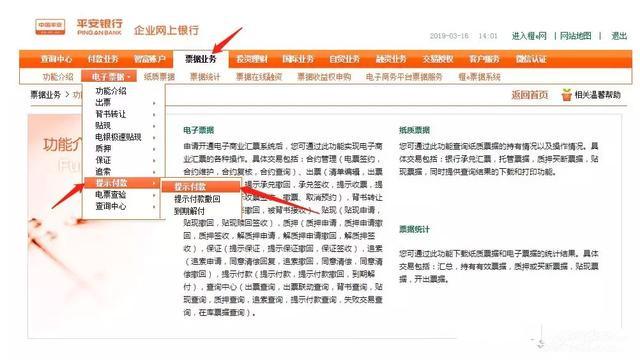This screenshot has height=360, width=640.
Task: Expand the 背书转让 submenu
Action: click(x=124, y=114)
